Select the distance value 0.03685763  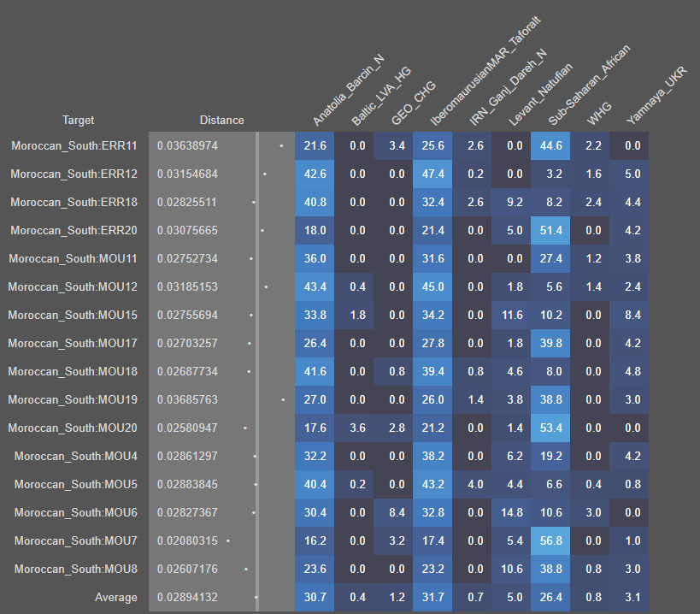click(187, 400)
